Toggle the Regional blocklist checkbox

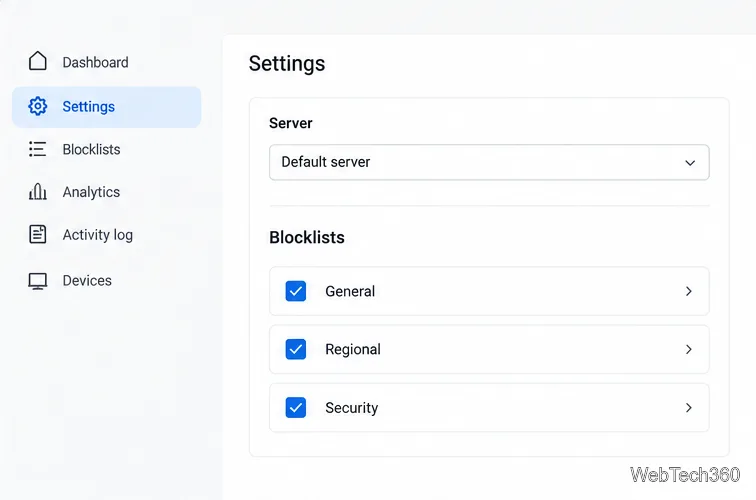coord(296,349)
